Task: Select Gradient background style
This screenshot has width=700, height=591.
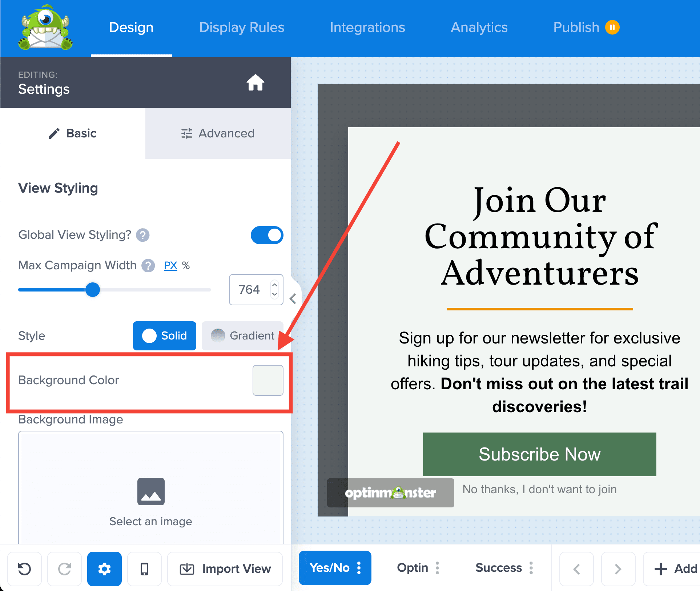Action: [x=242, y=335]
